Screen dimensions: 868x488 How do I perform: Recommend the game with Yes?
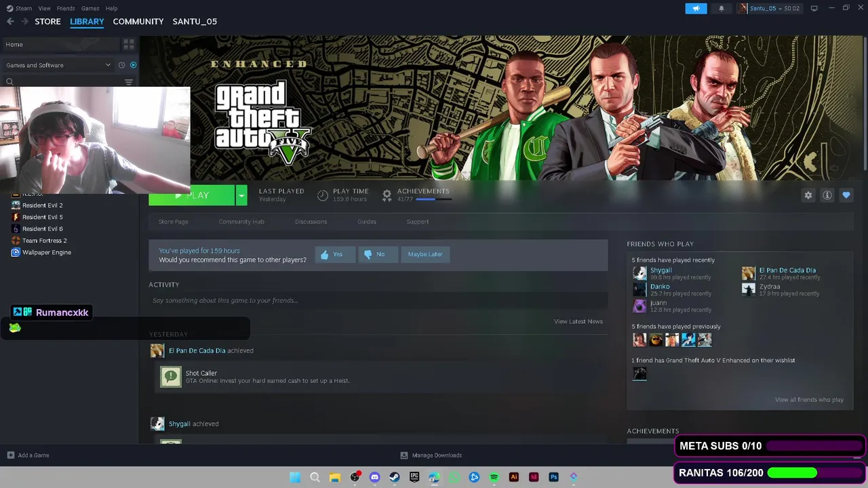point(334,254)
